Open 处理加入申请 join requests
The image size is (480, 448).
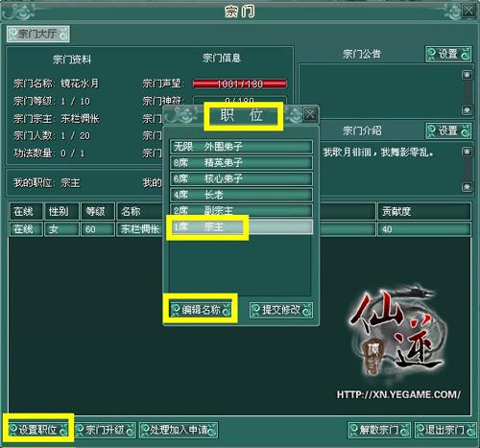pos(179,430)
